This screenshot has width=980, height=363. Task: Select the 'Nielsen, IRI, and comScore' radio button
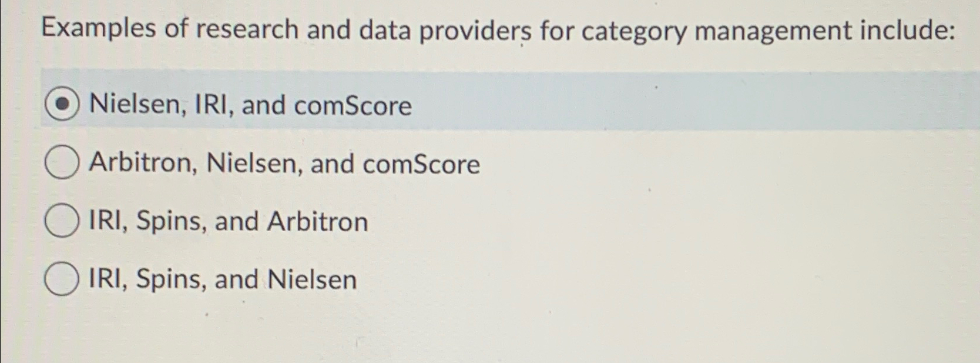click(x=62, y=103)
